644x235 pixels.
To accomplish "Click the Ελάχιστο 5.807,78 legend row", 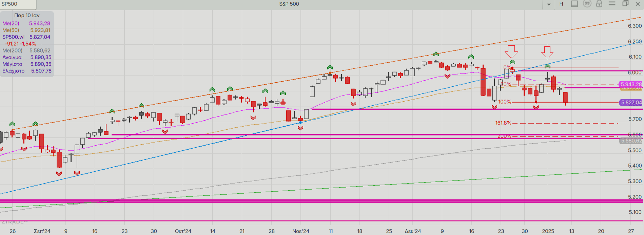I will point(27,71).
